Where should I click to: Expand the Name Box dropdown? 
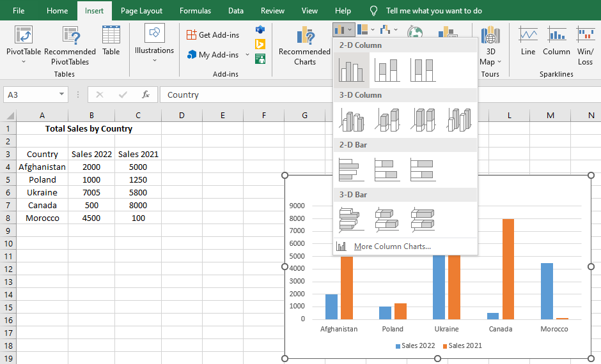point(61,94)
